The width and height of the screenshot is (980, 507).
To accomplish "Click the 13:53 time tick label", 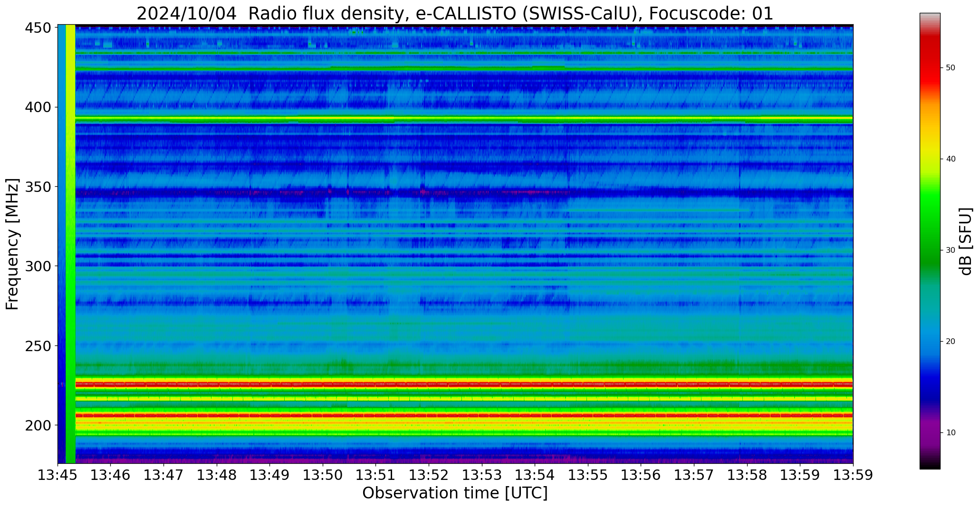I will tap(482, 475).
